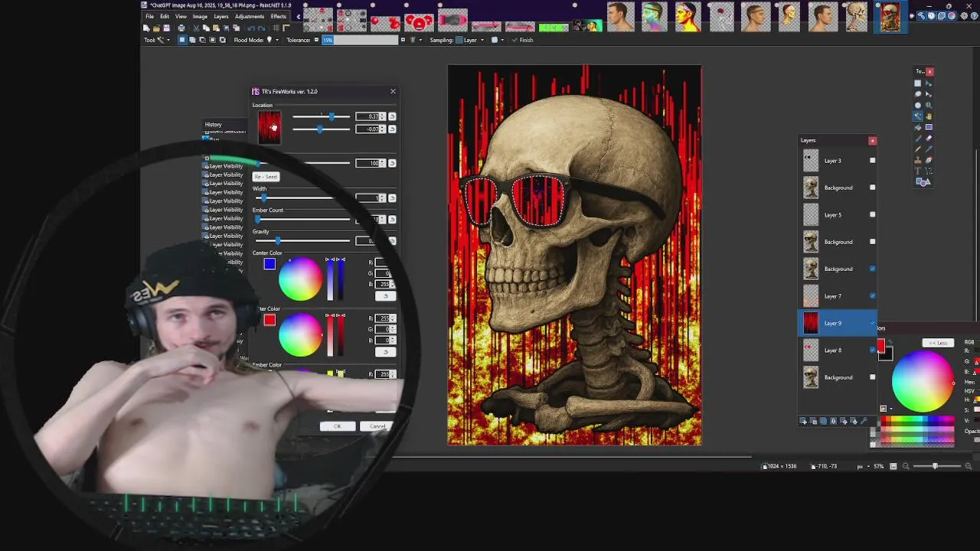Open the Flood Mode dropdown
980x551 pixels.
pos(273,40)
